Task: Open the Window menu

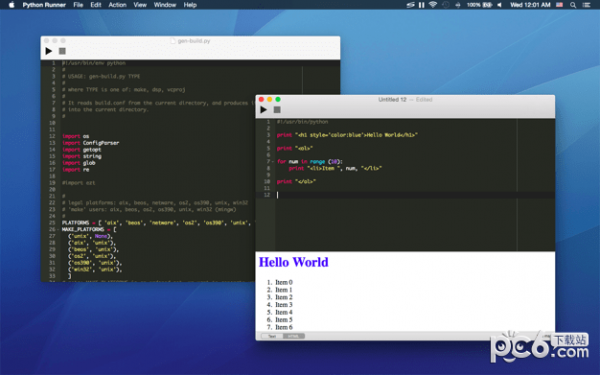Action: (165, 5)
